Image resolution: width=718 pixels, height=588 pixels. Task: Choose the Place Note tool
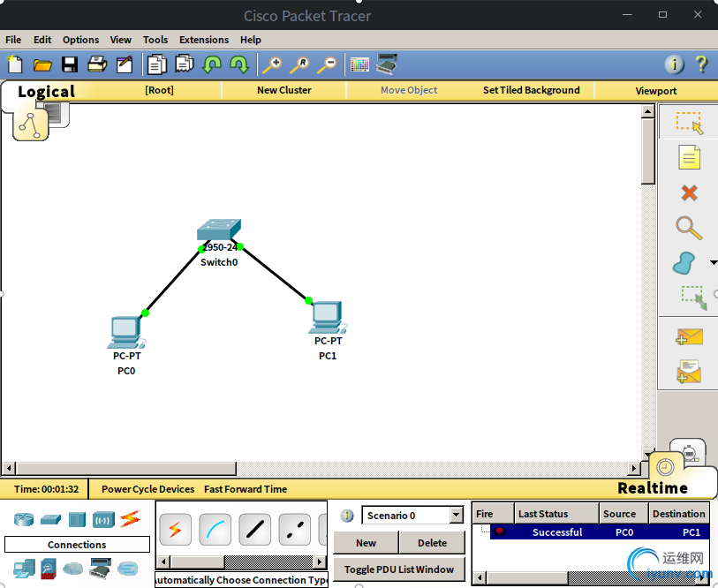689,157
